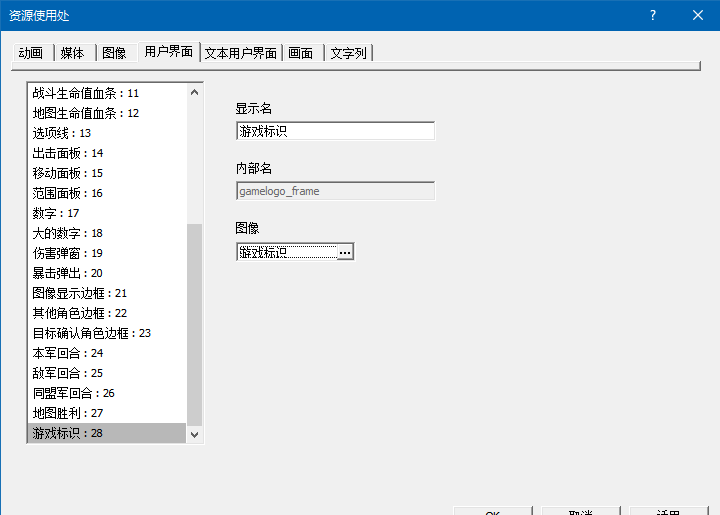Click the list scroll down arrow
Screen dimensions: 720x515
click(x=194, y=434)
